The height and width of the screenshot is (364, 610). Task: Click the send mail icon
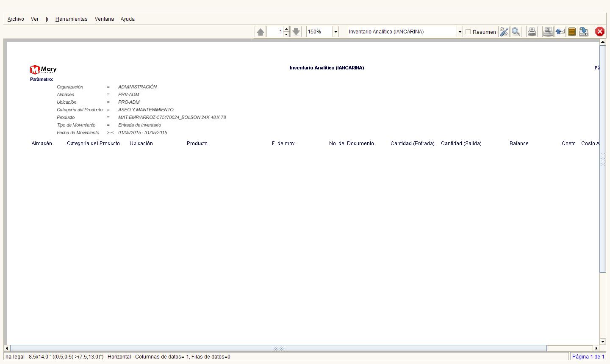tap(560, 32)
